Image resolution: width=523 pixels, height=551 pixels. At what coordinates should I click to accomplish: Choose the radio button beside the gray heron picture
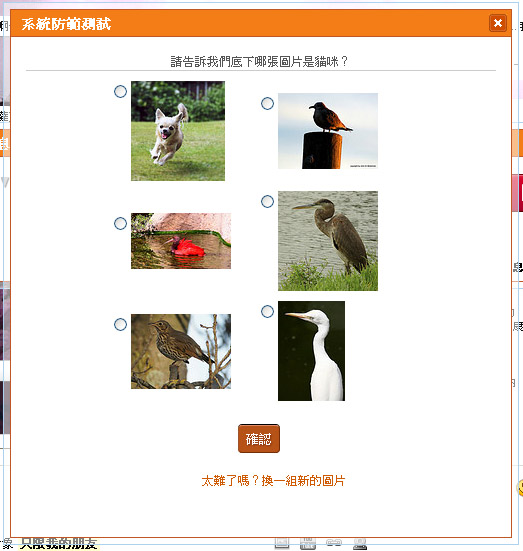pyautogui.click(x=267, y=201)
